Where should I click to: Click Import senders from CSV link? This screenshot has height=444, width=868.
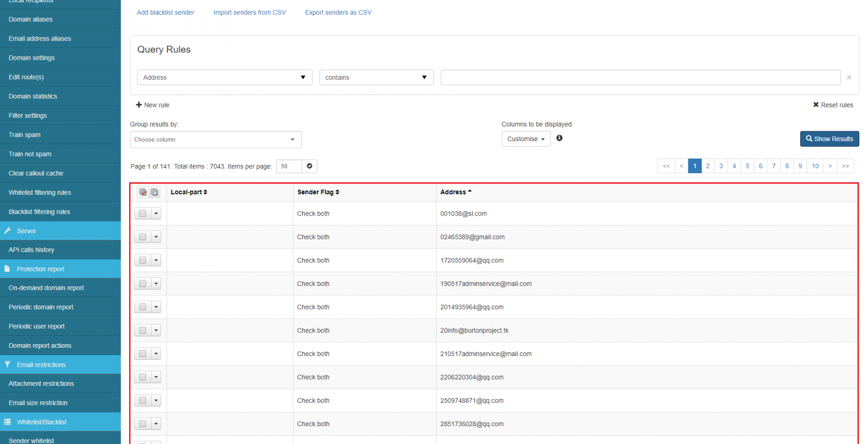pos(250,12)
